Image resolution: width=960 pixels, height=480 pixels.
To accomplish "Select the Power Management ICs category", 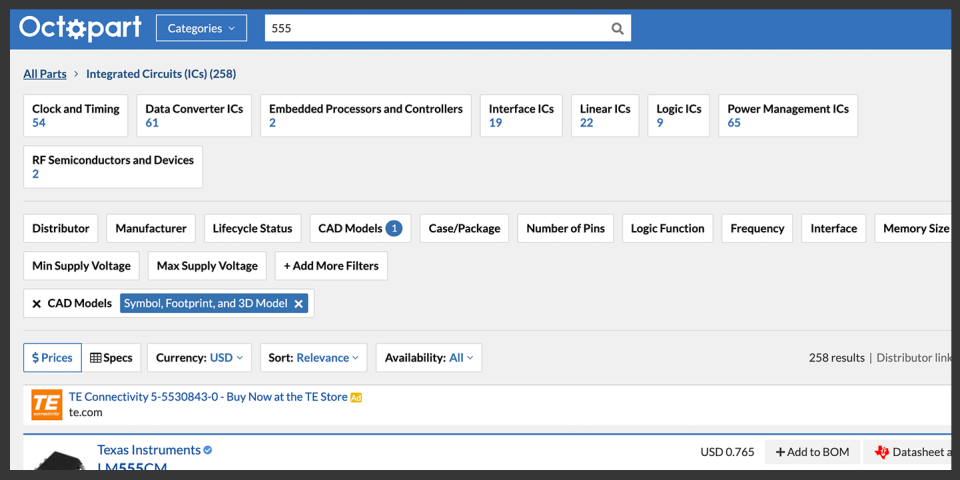I will click(788, 116).
